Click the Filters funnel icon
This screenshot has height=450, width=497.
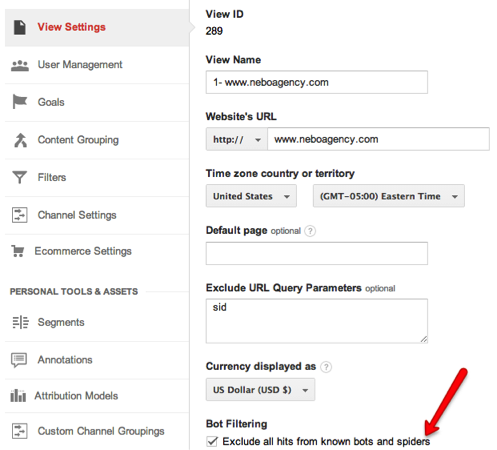click(x=19, y=177)
